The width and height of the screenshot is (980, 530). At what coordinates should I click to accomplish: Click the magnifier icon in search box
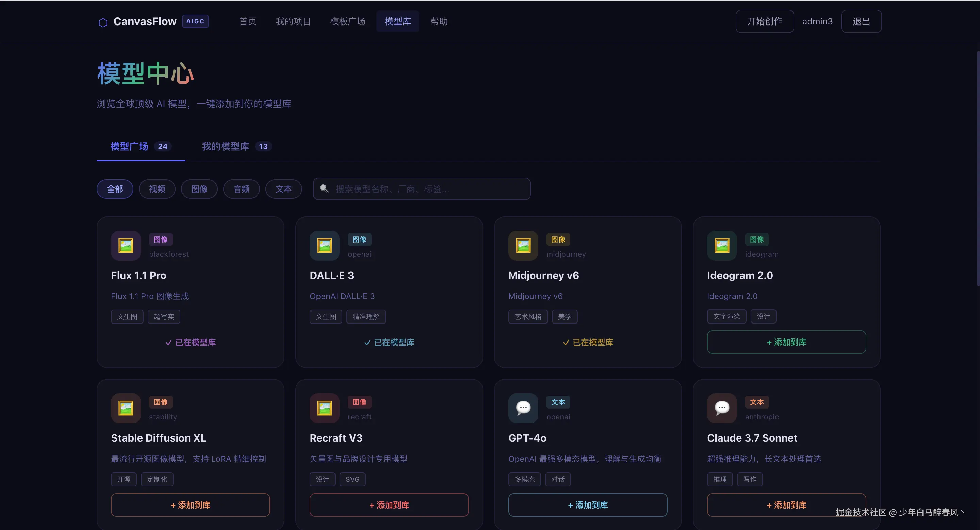(x=324, y=188)
